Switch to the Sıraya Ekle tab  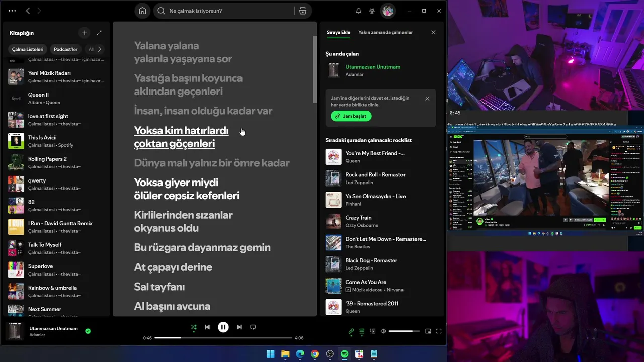(338, 32)
